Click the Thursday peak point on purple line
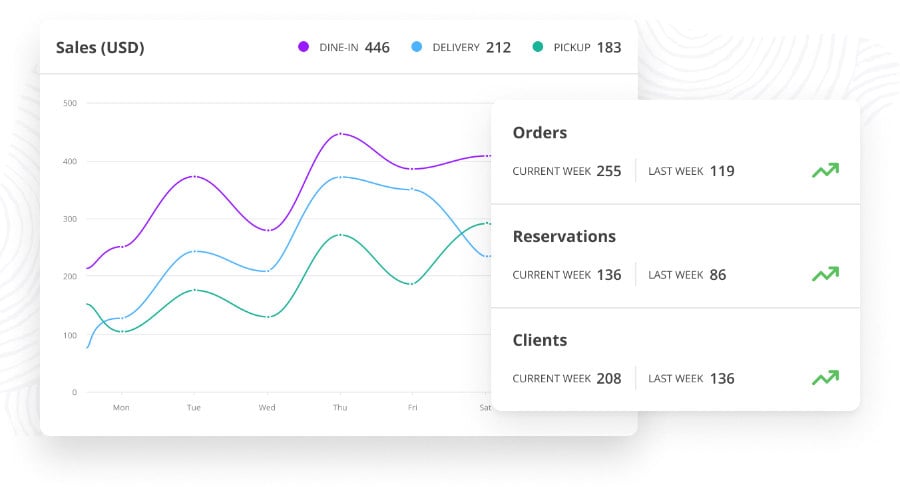The image size is (900, 496). 340,134
